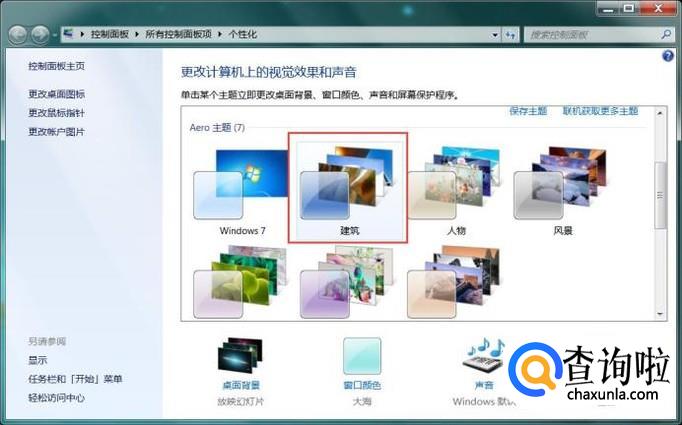Click the 保存主题 save theme link
The width and height of the screenshot is (682, 425).
coord(528,111)
